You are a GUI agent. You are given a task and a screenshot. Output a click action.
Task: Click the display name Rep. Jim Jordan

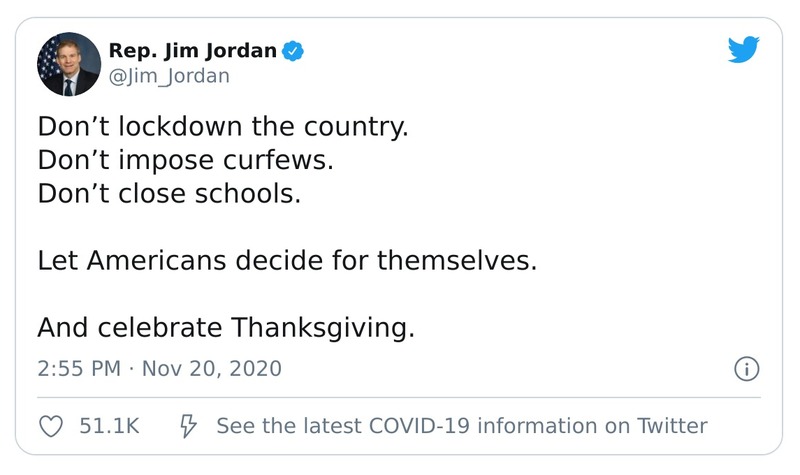192,50
